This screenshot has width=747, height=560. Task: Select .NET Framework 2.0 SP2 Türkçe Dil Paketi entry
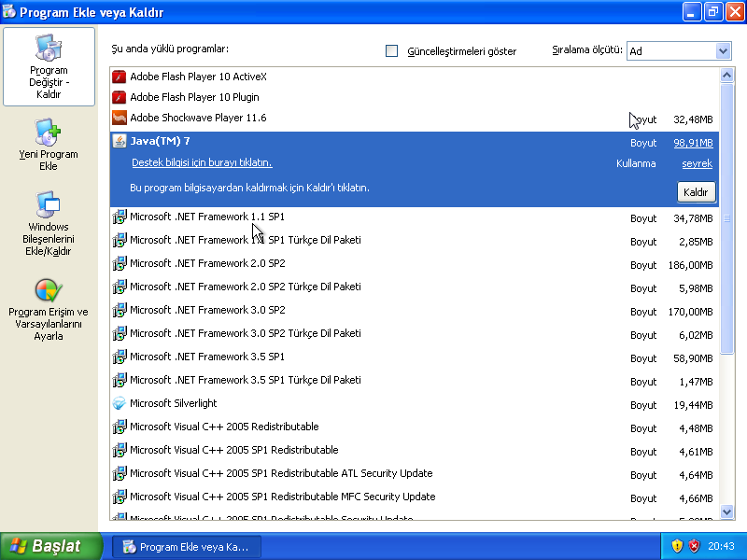(x=415, y=287)
